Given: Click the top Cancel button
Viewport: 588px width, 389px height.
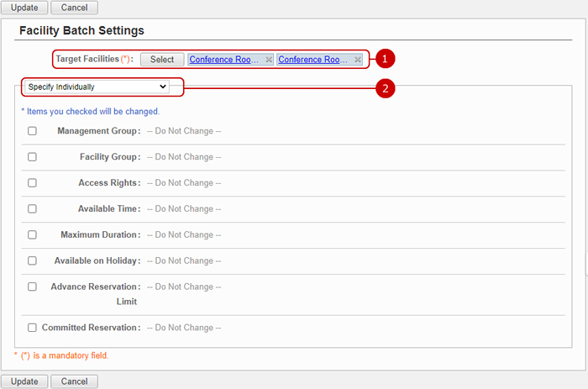Looking at the screenshot, I should [74, 8].
